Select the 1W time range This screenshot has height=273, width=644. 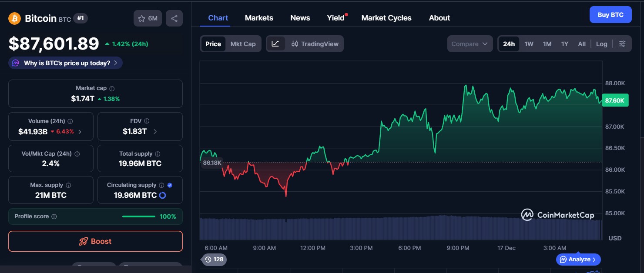point(529,43)
